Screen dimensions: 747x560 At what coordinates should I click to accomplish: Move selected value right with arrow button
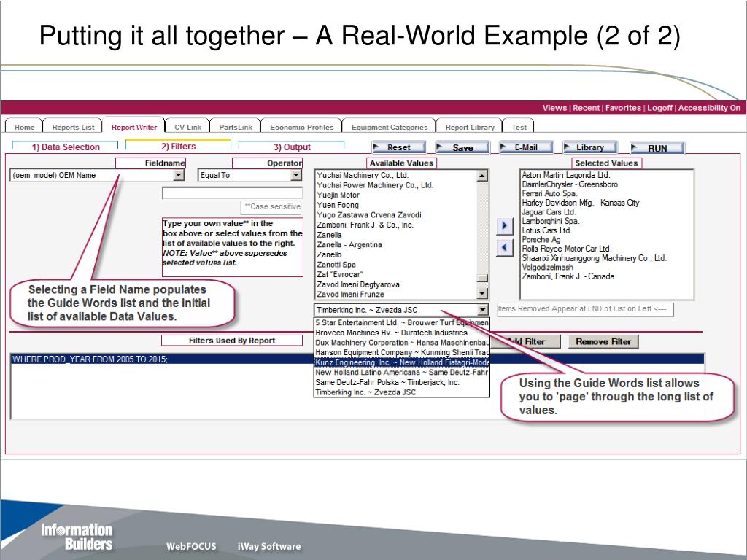coord(505,226)
